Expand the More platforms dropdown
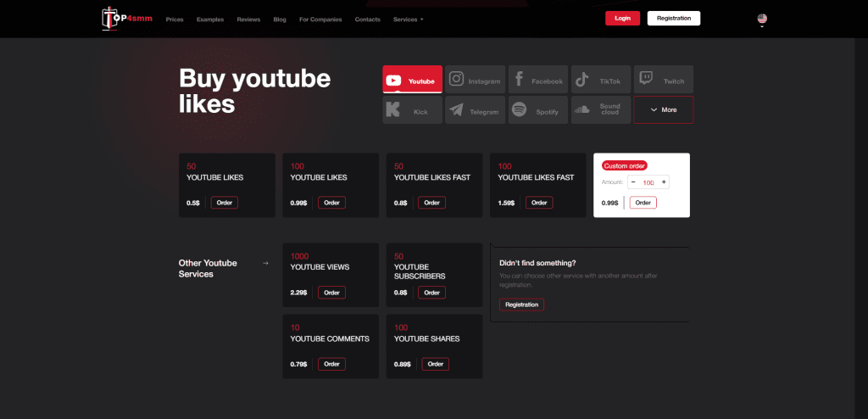The image size is (868, 419). tap(663, 109)
